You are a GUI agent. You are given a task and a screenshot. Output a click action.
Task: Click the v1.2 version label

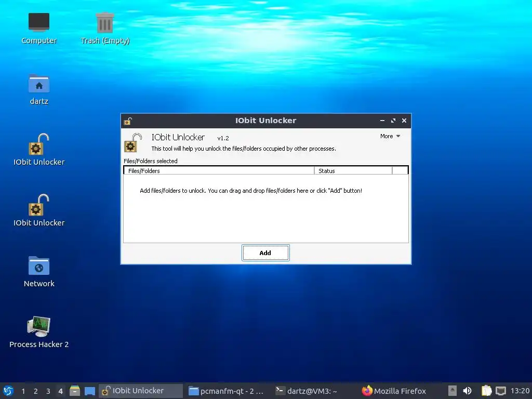click(223, 138)
